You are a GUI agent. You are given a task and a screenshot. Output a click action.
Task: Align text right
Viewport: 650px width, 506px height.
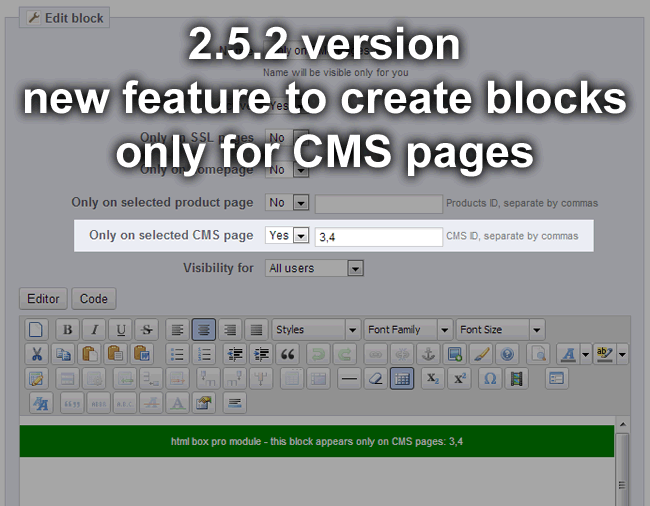[230, 329]
